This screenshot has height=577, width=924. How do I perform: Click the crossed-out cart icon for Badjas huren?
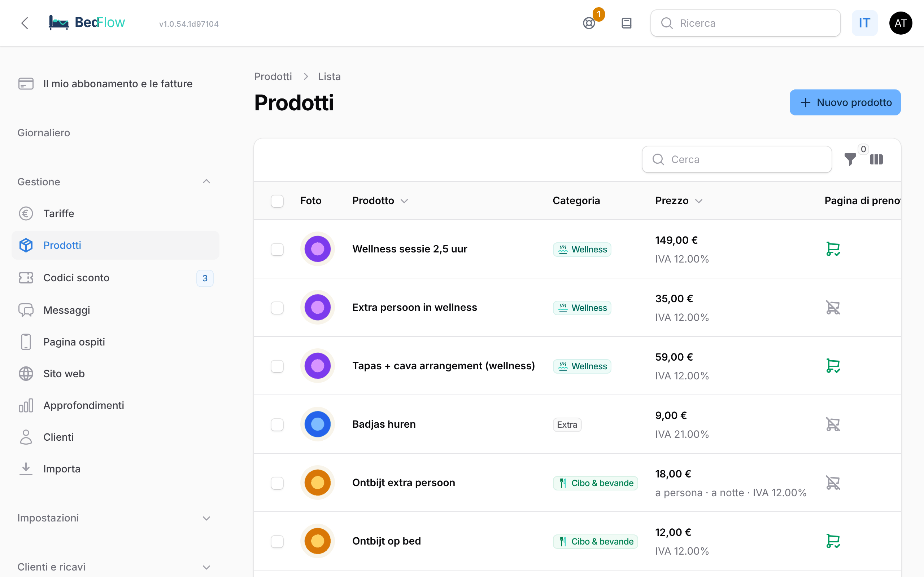pos(833,424)
